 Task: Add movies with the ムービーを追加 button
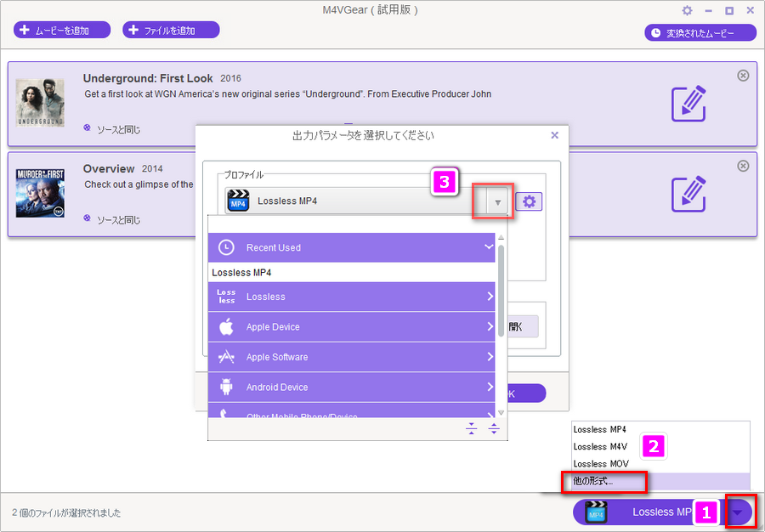62,31
